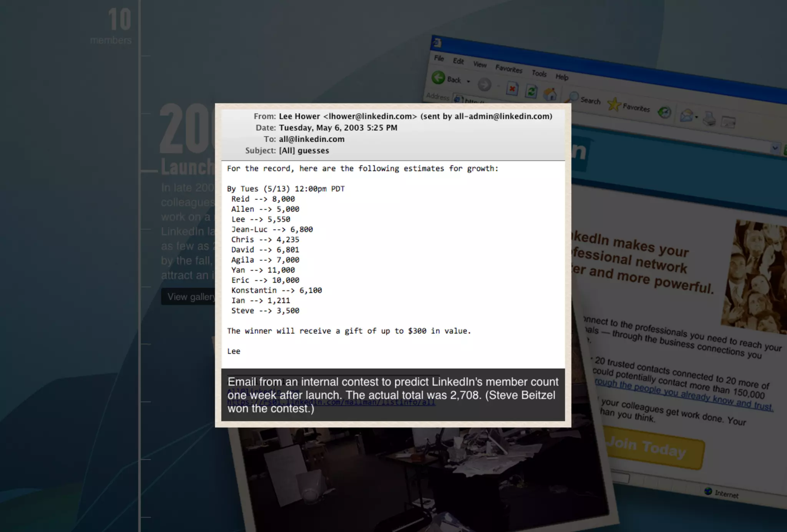Click the Mail envelope icon in browser toolbar

coord(686,115)
